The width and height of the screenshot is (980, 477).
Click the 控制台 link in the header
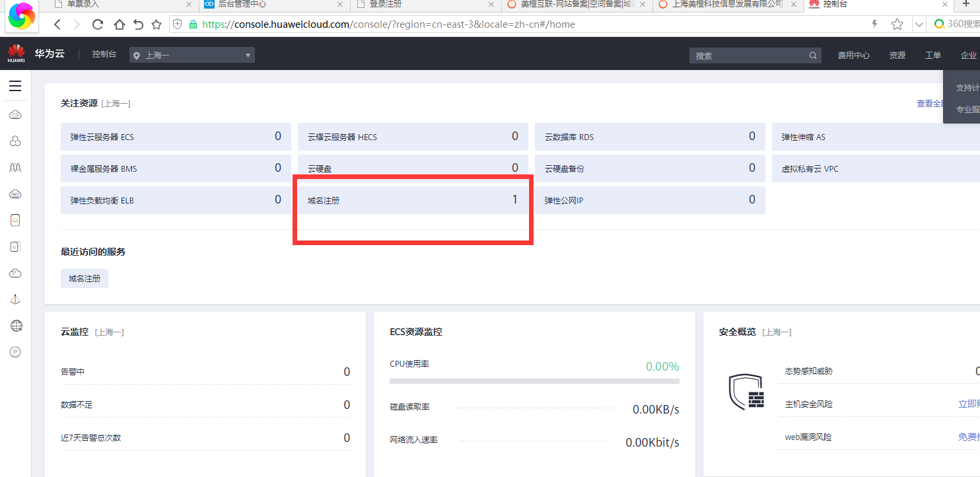[104, 54]
